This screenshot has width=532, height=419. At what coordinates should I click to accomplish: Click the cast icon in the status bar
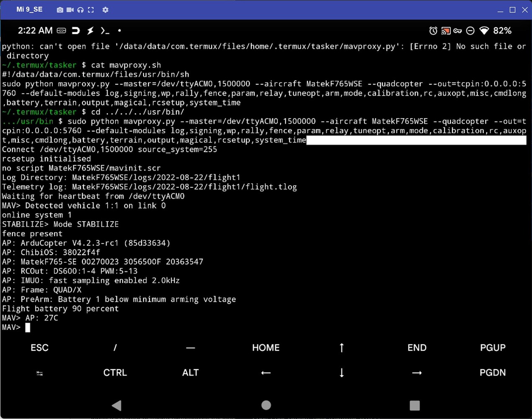point(445,31)
